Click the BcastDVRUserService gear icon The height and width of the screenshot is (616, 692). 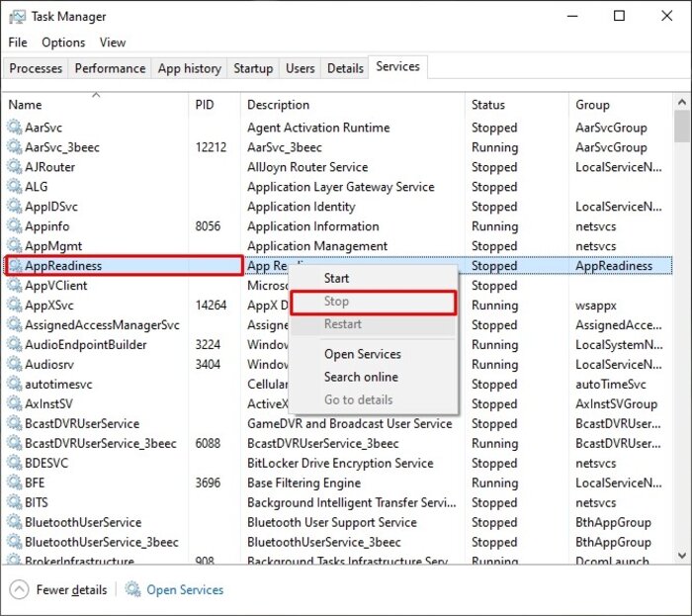click(15, 423)
